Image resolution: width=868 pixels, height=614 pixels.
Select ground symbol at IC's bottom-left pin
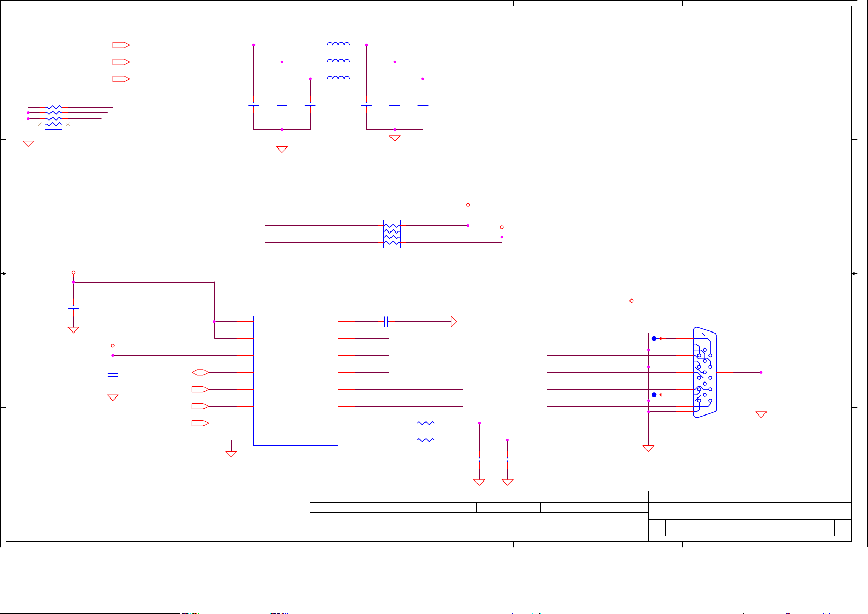click(231, 454)
